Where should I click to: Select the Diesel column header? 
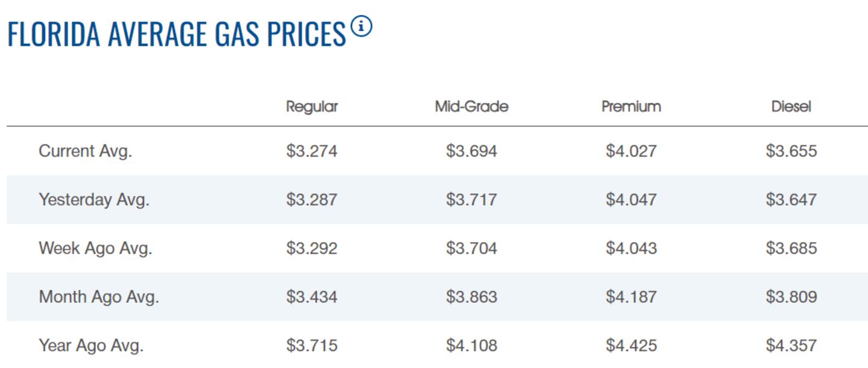pyautogui.click(x=791, y=107)
